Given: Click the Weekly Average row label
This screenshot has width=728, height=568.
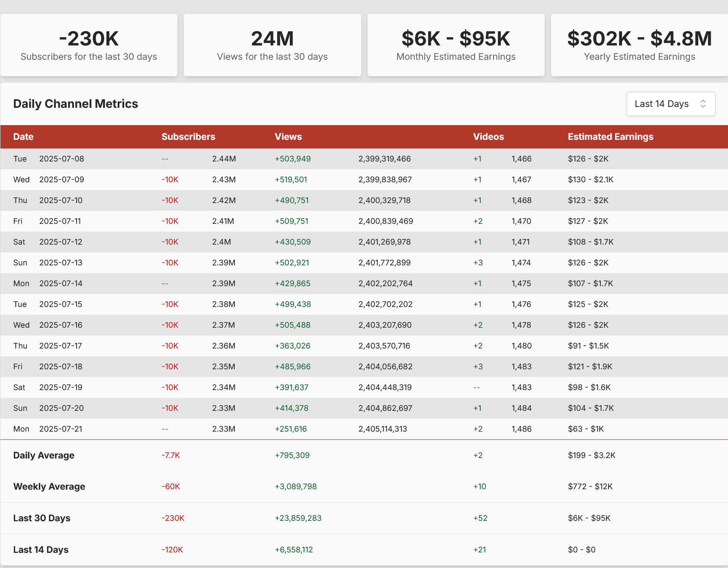Looking at the screenshot, I should pos(49,487).
